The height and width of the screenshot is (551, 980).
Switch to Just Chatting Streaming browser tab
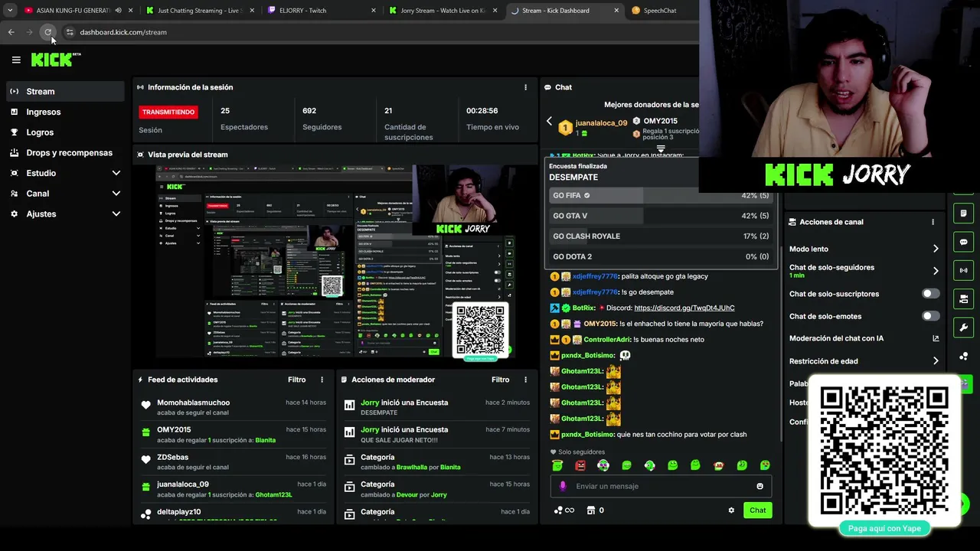201,11
